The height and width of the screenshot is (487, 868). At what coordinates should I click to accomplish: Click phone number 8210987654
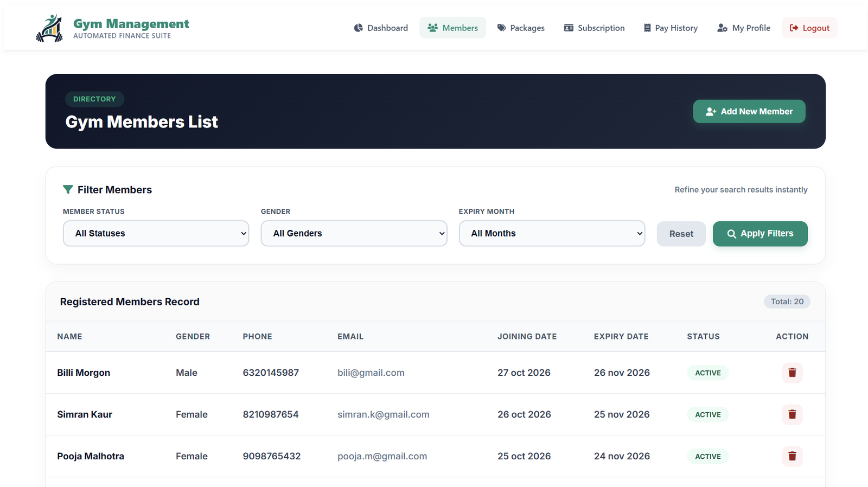pos(271,414)
